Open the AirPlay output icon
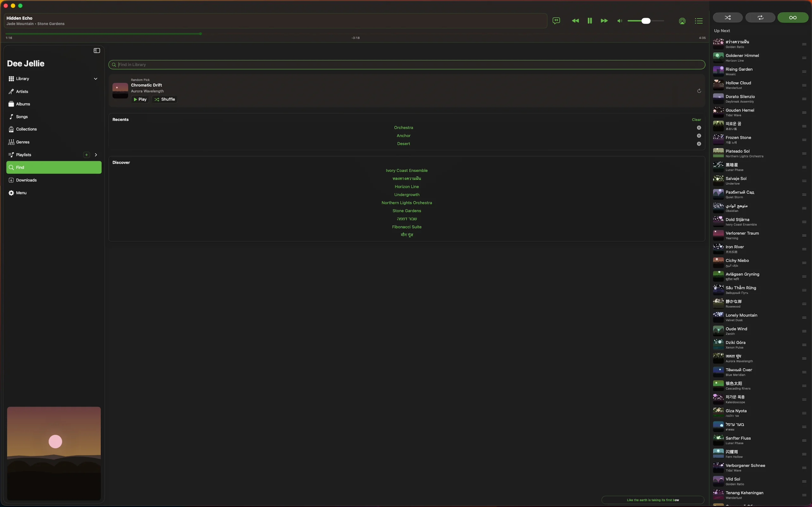This screenshot has width=812, height=507. pyautogui.click(x=682, y=21)
